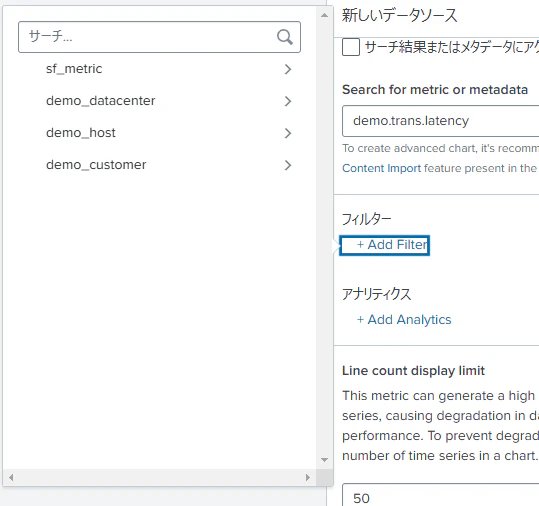Expand sf_metric with its chevron arrow
Screen dimensions: 539x506
pyautogui.click(x=288, y=69)
